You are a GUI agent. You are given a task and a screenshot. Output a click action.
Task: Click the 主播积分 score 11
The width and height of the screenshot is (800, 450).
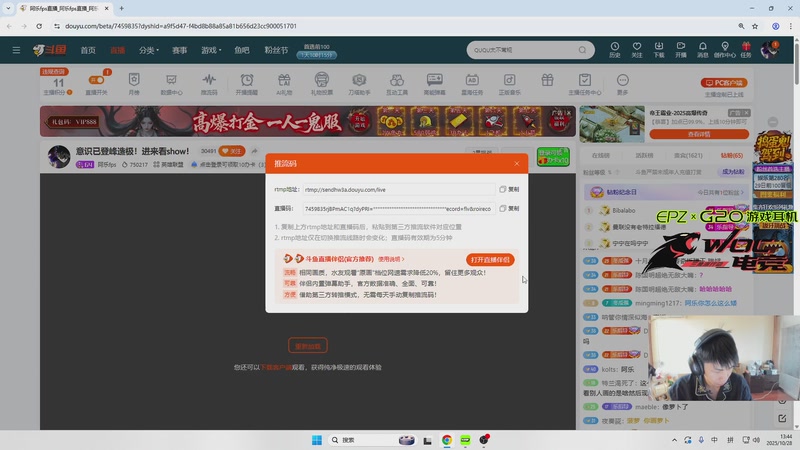[59, 83]
